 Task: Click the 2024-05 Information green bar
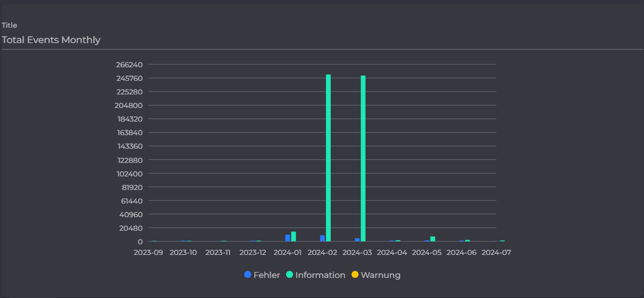pos(432,239)
